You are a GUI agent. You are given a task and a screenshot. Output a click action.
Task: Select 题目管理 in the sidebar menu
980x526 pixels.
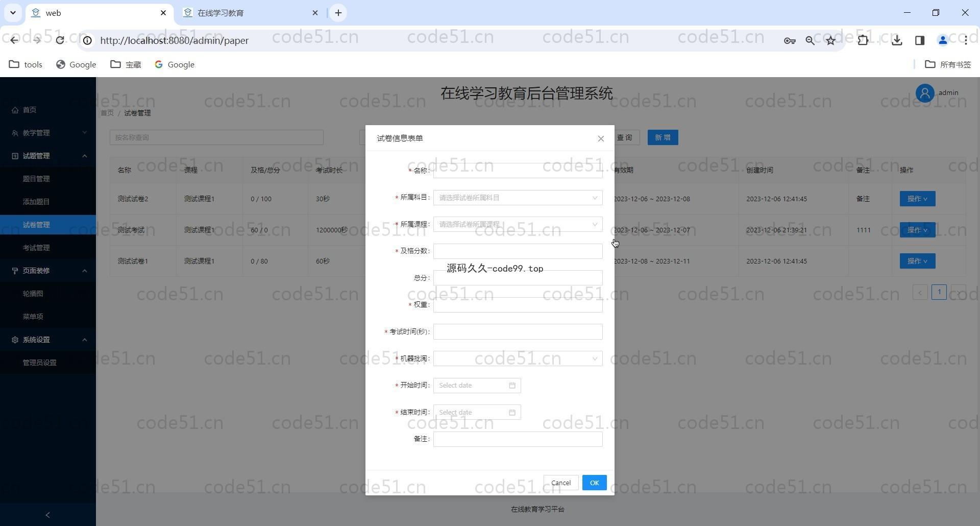(x=36, y=179)
